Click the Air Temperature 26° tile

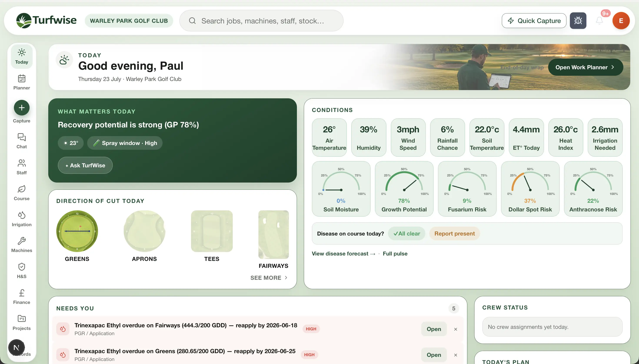pos(329,137)
